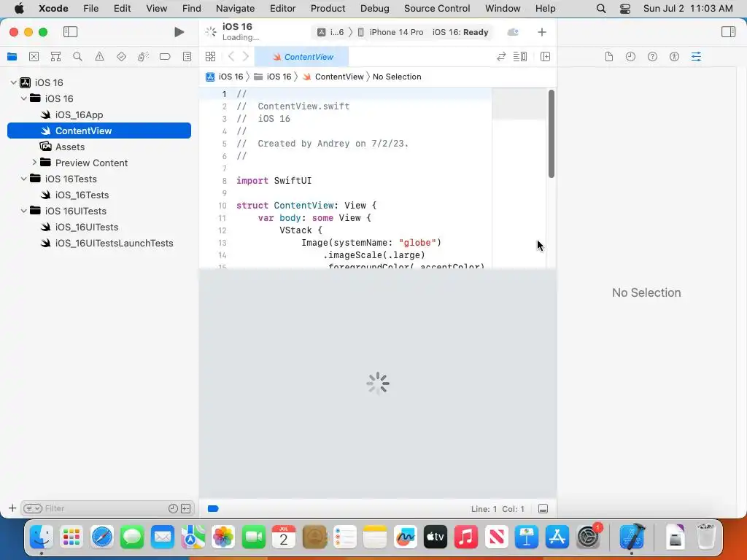Toggle recent files filter clock icon
Image resolution: width=747 pixels, height=560 pixels.
pyautogui.click(x=173, y=508)
